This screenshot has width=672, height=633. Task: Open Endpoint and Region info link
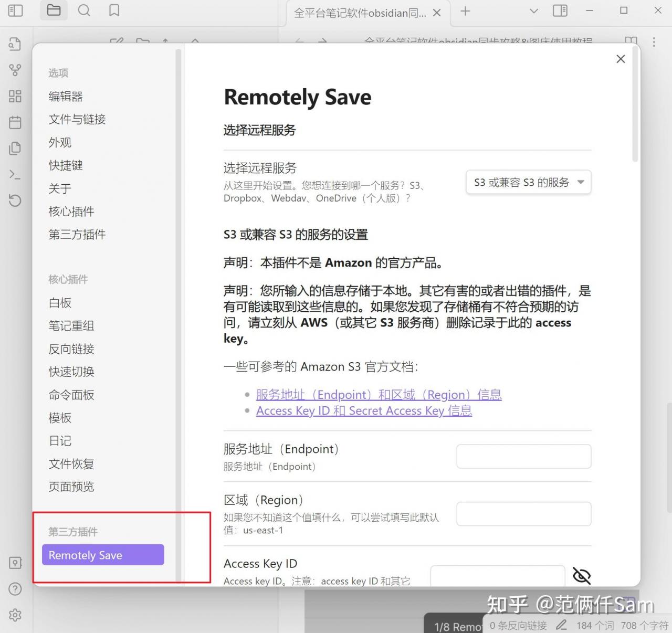pyautogui.click(x=379, y=395)
